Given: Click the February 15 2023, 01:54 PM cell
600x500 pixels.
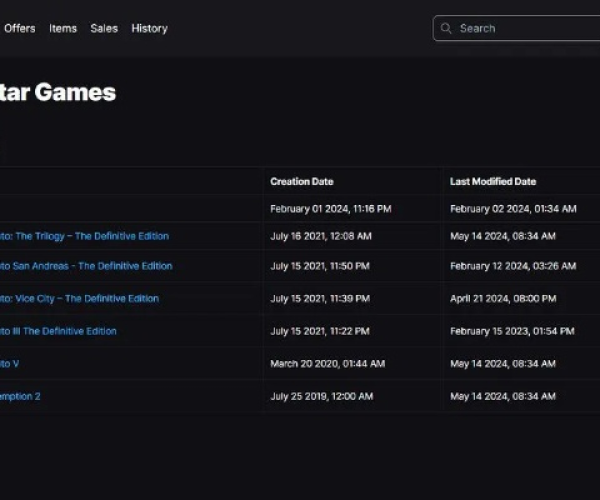Looking at the screenshot, I should click(512, 331).
